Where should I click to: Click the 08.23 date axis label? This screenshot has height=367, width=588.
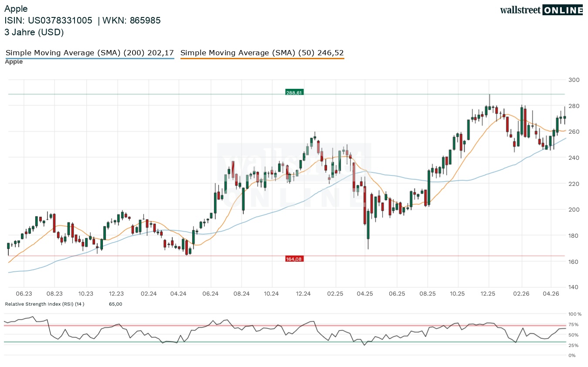point(55,294)
